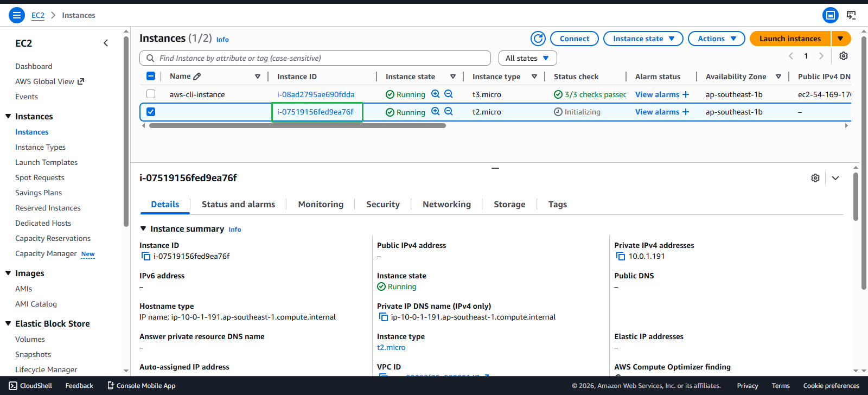Screen dimensions: 868x395
Task: Open the All states filter dropdown
Action: pyautogui.click(x=527, y=58)
